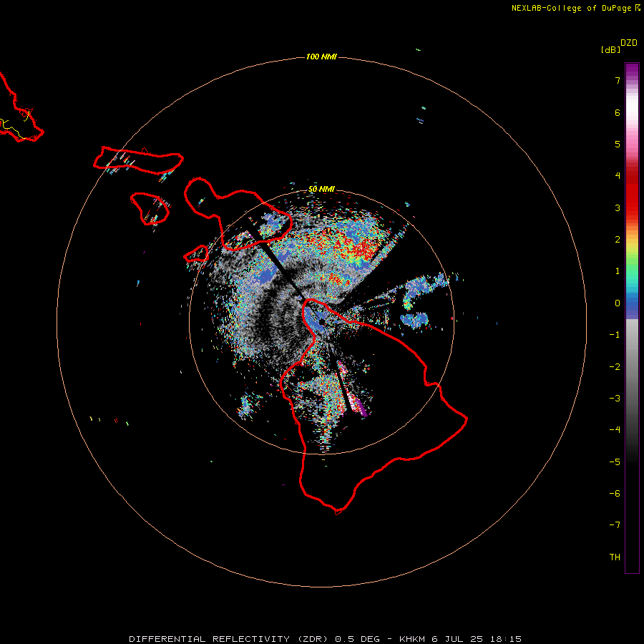Click the -3 value on the color scale
644x644 pixels.
[615, 399]
